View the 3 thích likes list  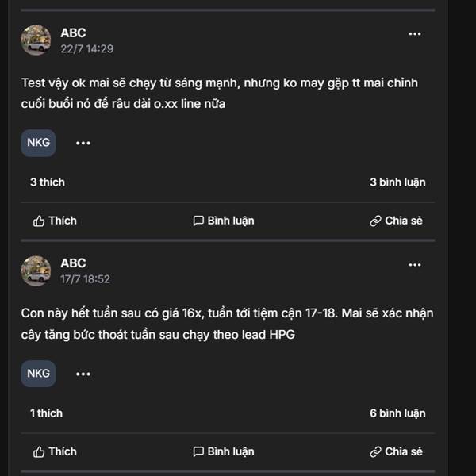tap(48, 182)
